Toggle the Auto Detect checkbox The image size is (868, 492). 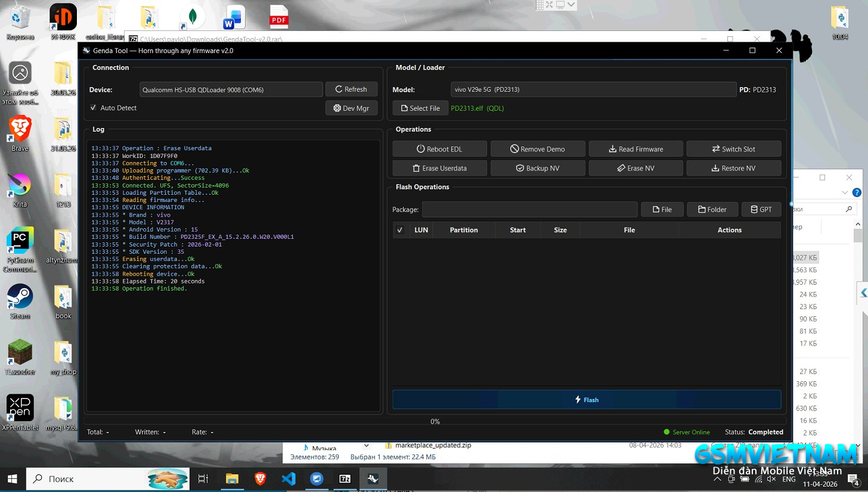tap(94, 108)
